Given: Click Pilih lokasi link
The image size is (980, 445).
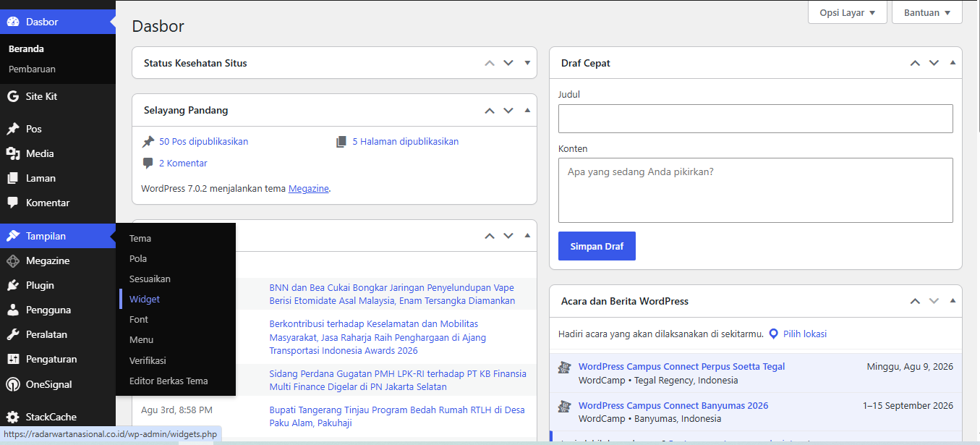Looking at the screenshot, I should click(x=804, y=334).
